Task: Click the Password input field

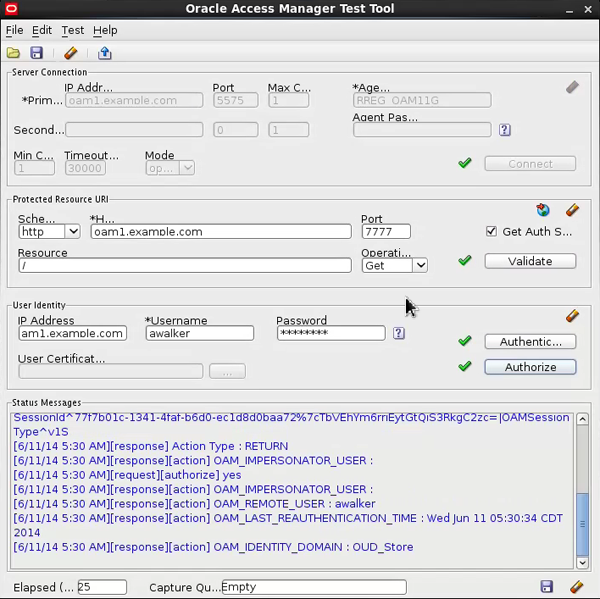Action: coord(331,333)
